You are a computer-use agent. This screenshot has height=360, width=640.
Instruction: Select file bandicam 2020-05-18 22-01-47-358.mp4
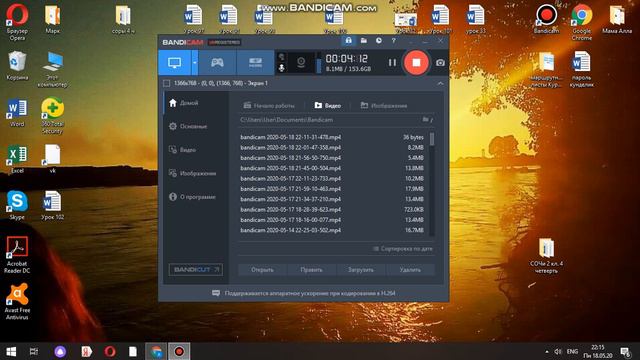(x=332, y=147)
